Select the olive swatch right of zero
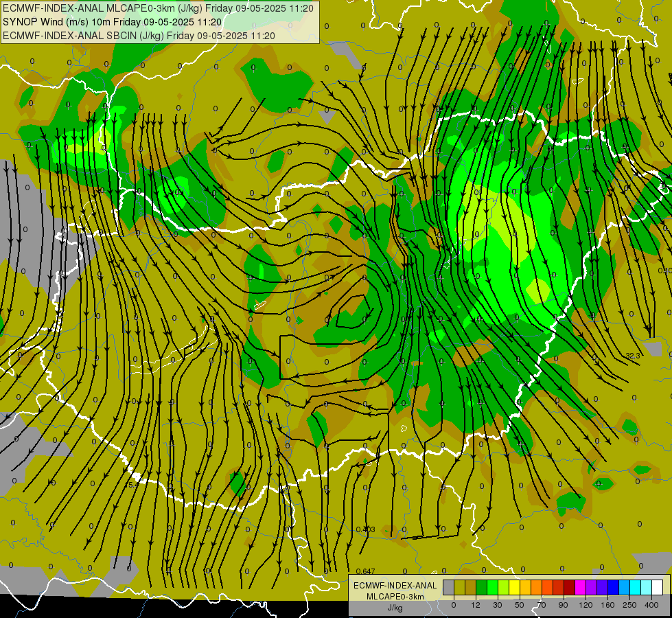This screenshot has width=672, height=618. click(459, 588)
